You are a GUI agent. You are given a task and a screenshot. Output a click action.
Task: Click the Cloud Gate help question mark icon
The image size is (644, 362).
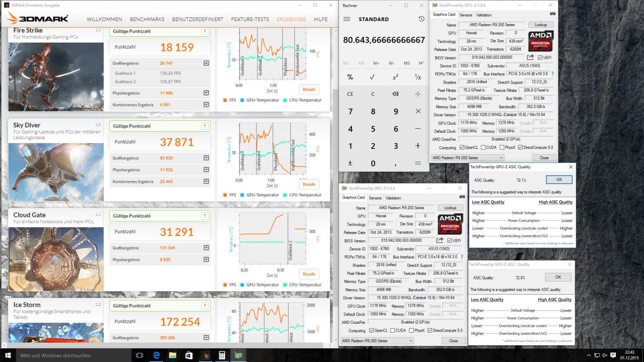(205, 216)
